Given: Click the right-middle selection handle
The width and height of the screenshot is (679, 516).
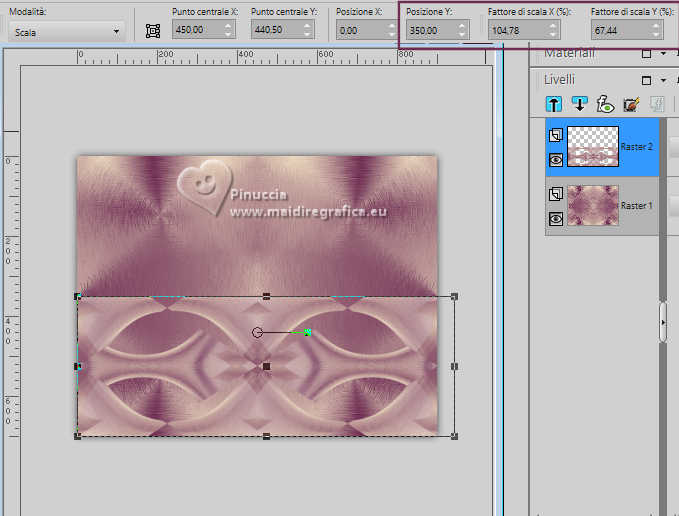Looking at the screenshot, I should click(x=454, y=366).
